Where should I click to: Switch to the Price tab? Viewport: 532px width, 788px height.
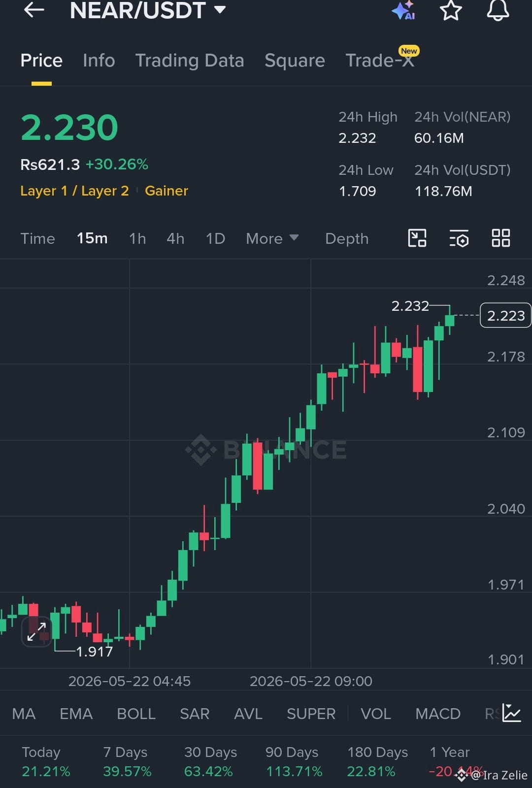41,61
